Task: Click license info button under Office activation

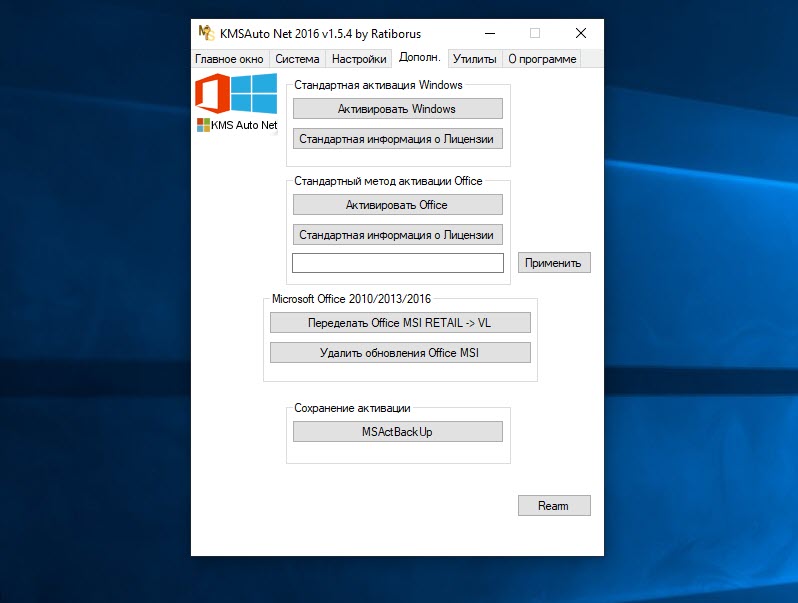Action: pos(397,235)
